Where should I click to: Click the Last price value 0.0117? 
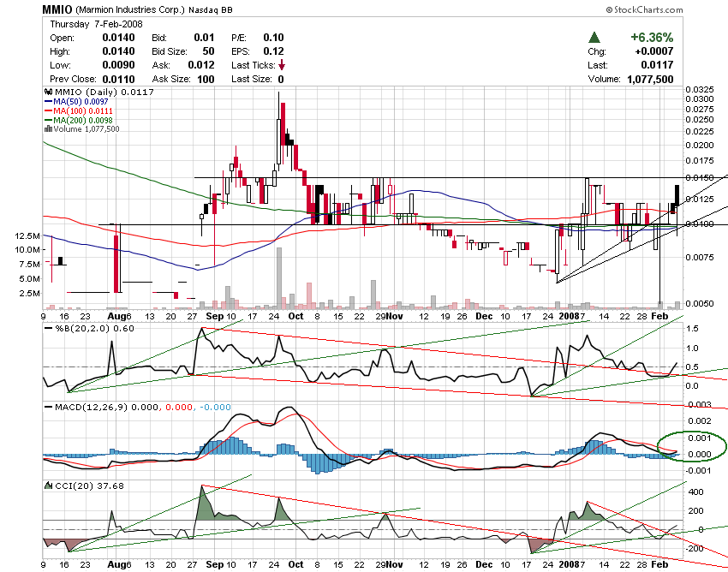657,65
